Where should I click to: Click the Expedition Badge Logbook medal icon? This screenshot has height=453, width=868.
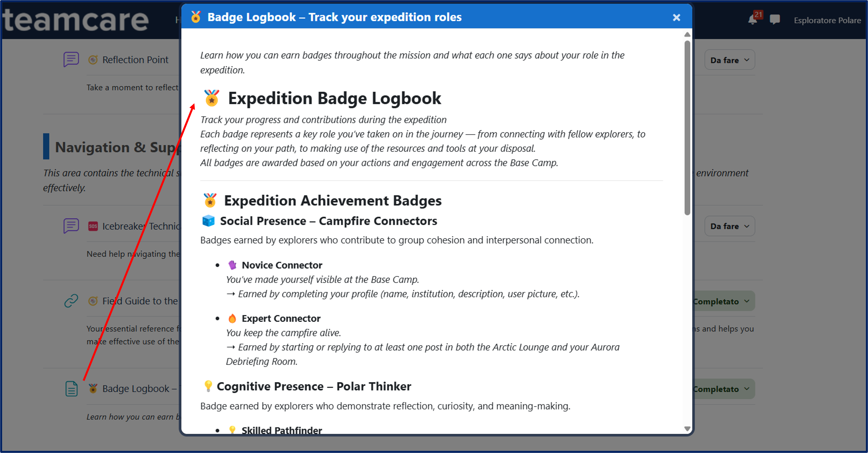coord(212,98)
